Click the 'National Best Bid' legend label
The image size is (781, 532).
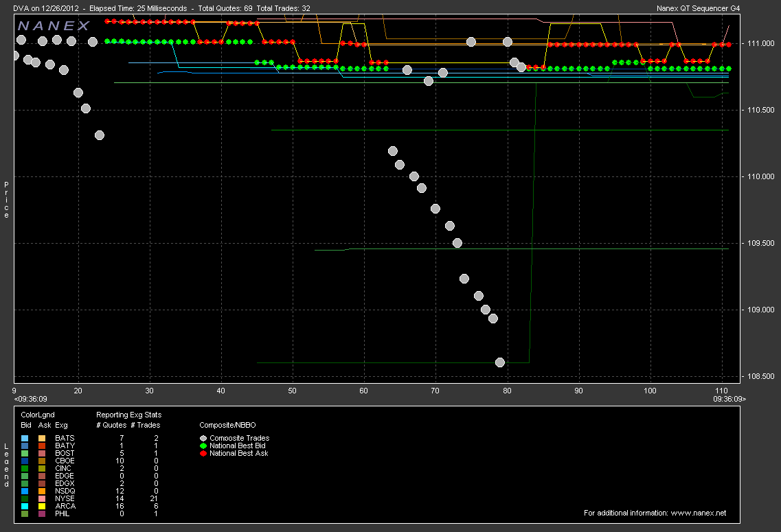[x=238, y=446]
